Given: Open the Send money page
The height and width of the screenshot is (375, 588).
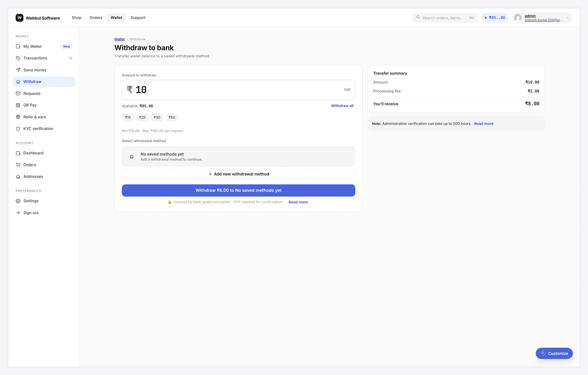Looking at the screenshot, I should [x=44, y=70].
